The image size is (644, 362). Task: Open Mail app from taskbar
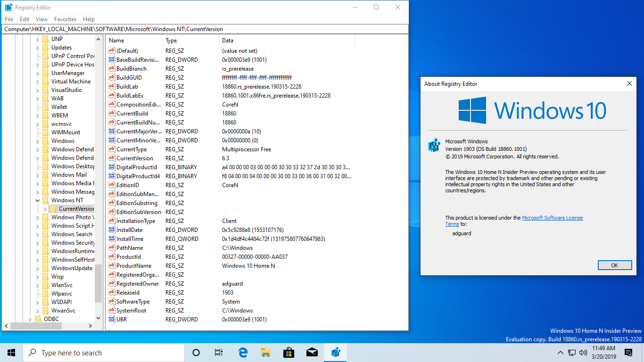click(x=312, y=353)
